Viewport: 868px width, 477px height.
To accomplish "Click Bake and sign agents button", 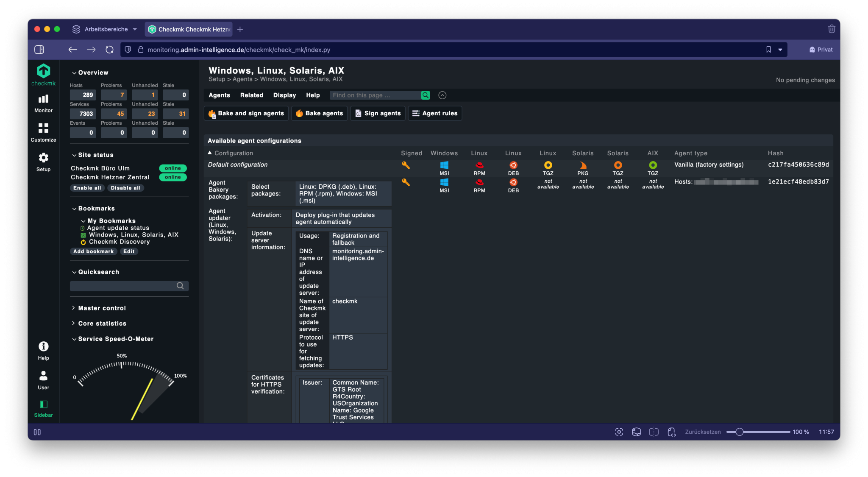I will click(x=246, y=113).
